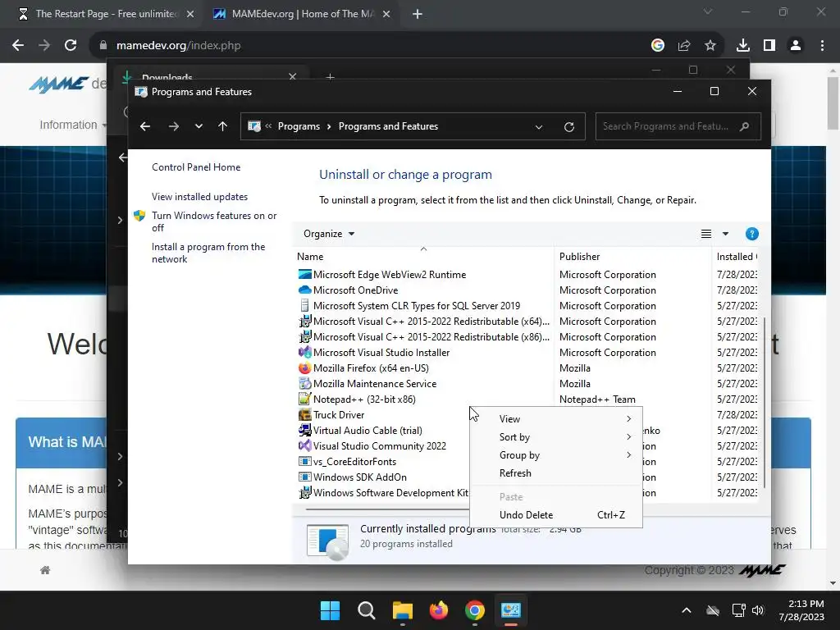This screenshot has height=630, width=840.
Task: Open Chrome three-dot menu
Action: coord(822,46)
